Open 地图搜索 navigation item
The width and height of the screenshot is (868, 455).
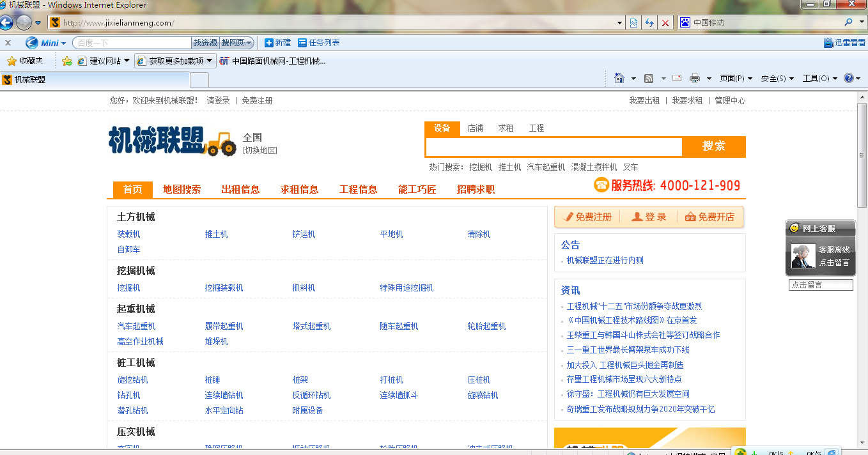[182, 189]
